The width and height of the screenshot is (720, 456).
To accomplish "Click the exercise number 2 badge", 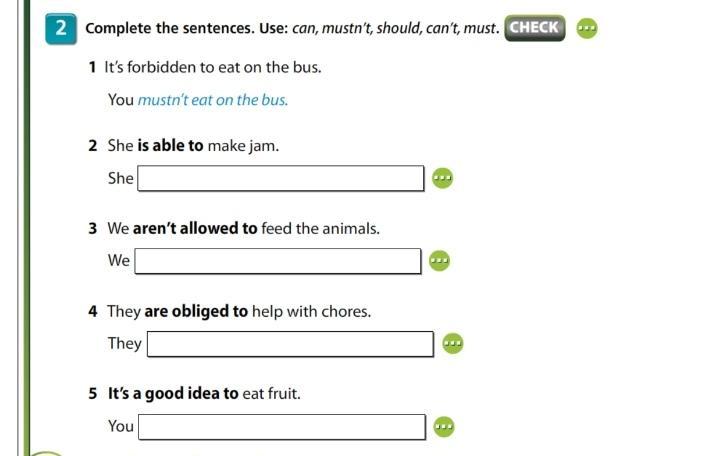I will (61, 28).
